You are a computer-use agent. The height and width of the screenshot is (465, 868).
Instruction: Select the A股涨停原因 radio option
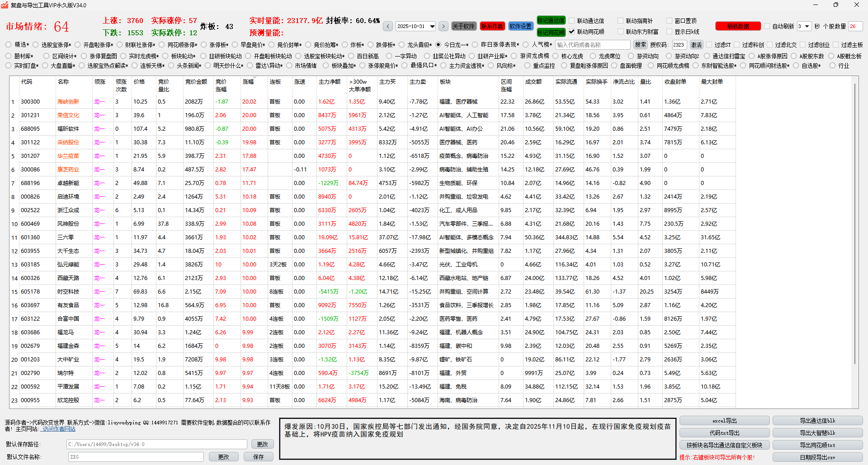point(752,56)
